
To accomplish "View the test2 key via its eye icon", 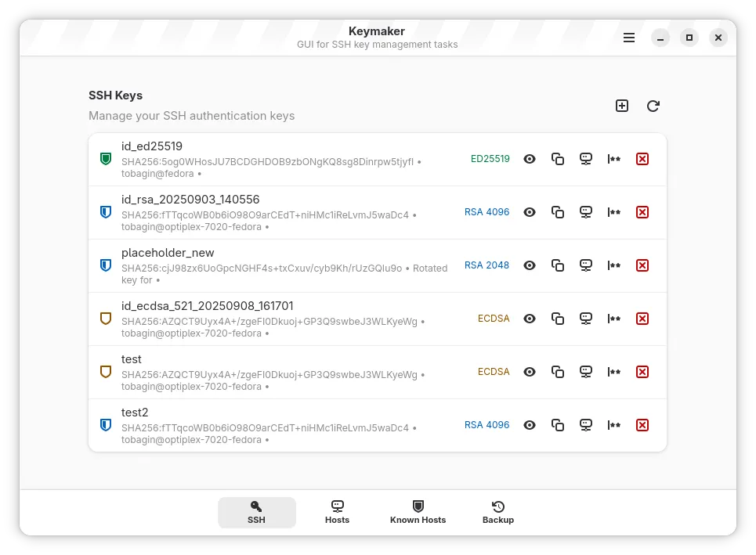I will coord(530,425).
